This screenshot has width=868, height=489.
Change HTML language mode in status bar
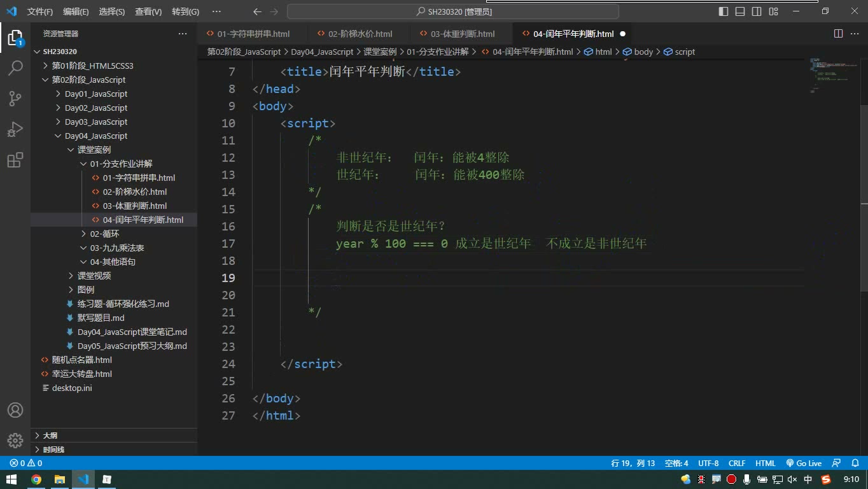tap(766, 464)
